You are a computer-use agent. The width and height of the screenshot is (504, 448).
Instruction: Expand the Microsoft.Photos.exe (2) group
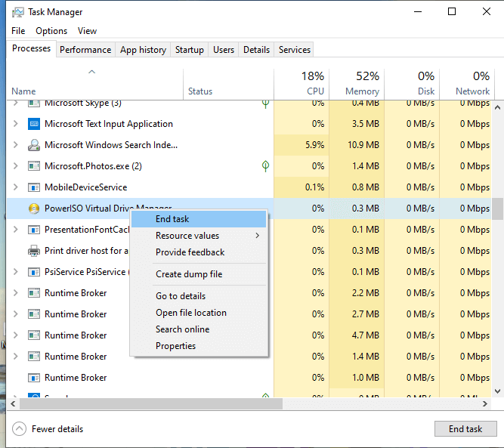tap(15, 166)
